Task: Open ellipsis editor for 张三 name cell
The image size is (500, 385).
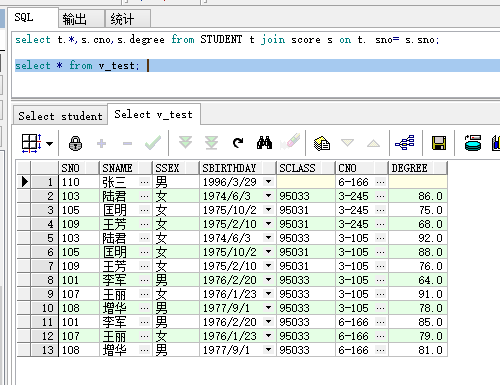Action: [144, 182]
